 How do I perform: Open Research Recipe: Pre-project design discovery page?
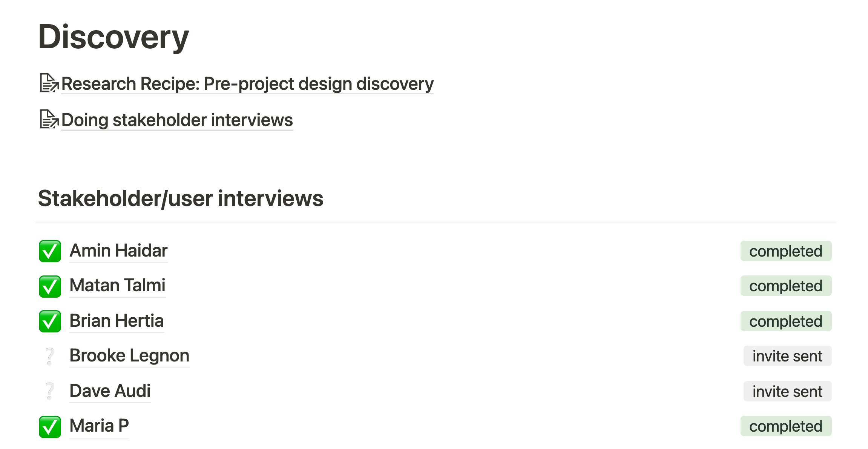pos(247,84)
